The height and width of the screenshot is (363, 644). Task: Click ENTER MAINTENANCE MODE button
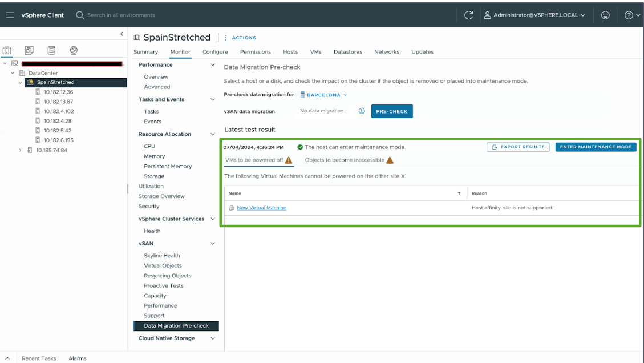click(x=596, y=147)
